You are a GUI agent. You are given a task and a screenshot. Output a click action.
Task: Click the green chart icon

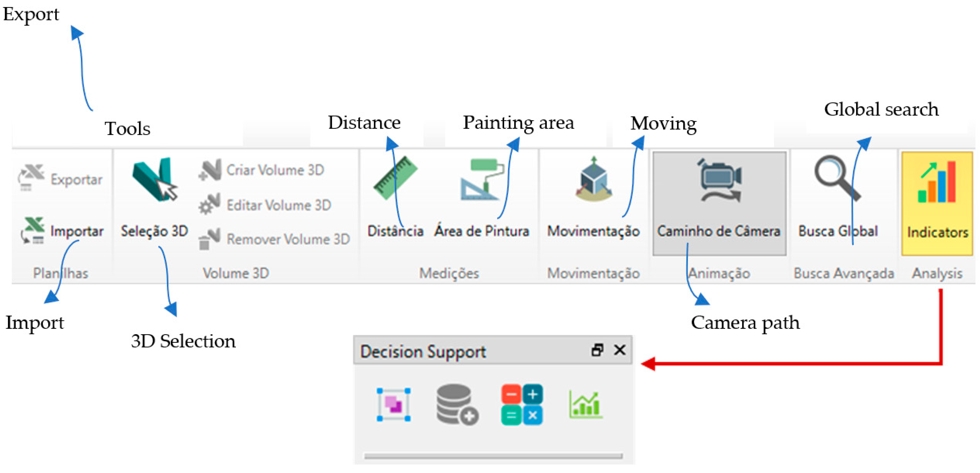[585, 405]
